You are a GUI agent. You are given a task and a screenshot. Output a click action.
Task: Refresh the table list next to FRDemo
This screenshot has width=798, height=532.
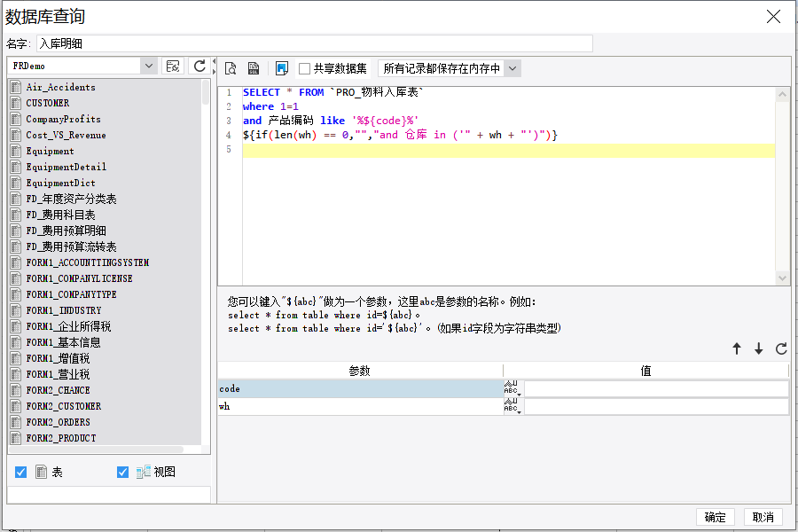click(199, 66)
